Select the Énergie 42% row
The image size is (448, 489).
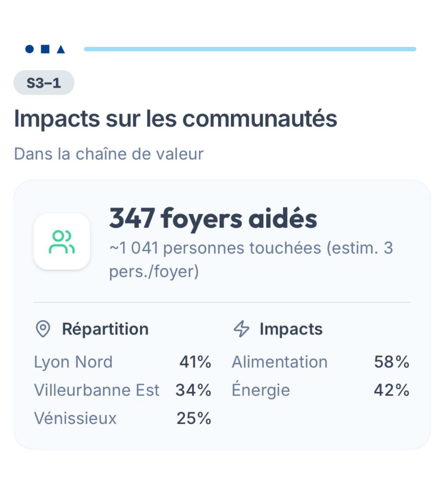coord(321,390)
